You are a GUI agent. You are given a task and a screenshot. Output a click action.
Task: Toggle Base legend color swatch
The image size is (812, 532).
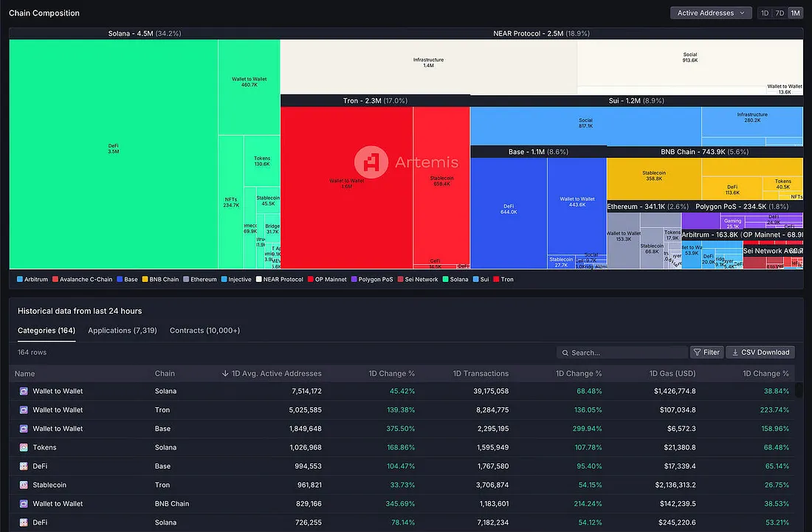click(x=120, y=280)
